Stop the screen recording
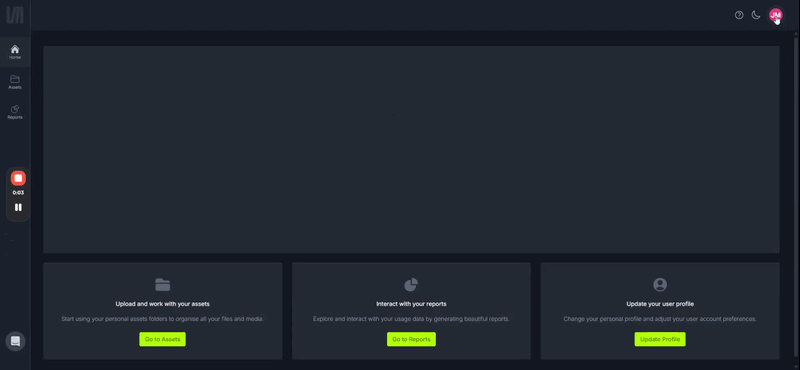Image resolution: width=800 pixels, height=370 pixels. (x=18, y=178)
